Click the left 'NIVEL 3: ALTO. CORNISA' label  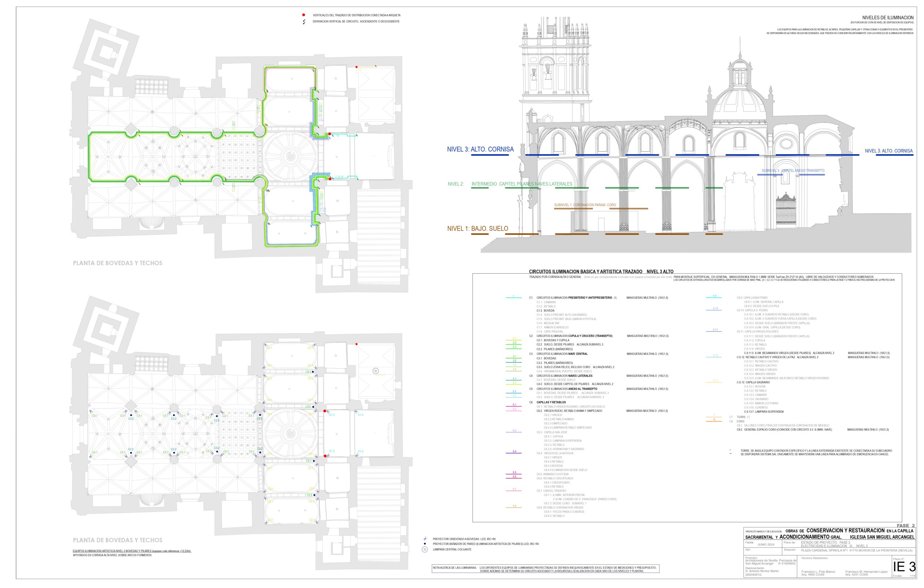480,150
